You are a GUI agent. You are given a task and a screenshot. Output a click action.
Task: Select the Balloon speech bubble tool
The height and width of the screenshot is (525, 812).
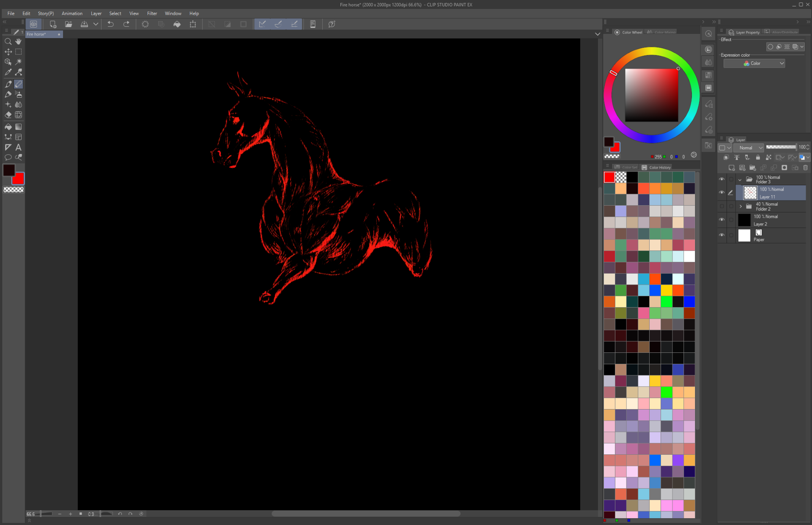coord(8,157)
